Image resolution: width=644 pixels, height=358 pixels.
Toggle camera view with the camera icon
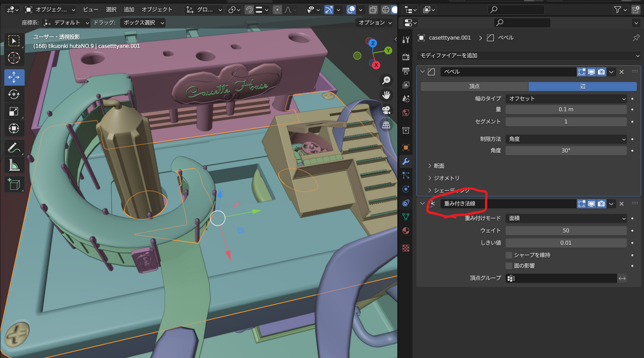[x=386, y=110]
